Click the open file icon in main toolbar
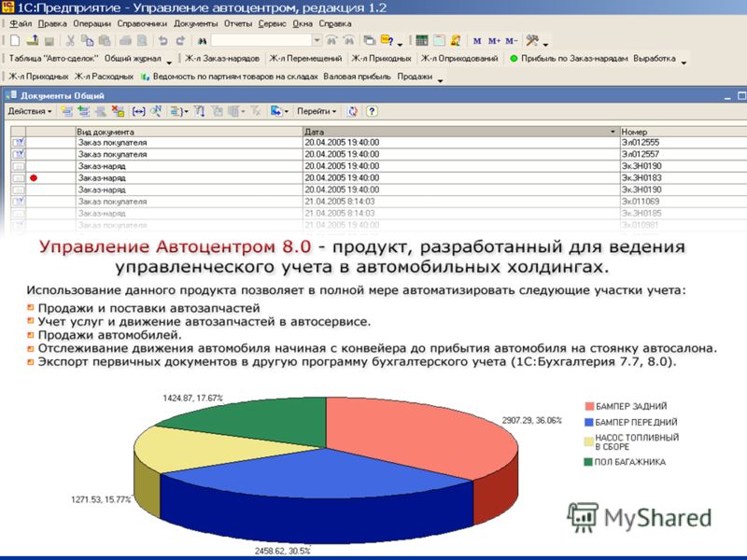The height and width of the screenshot is (560, 747). [x=32, y=40]
